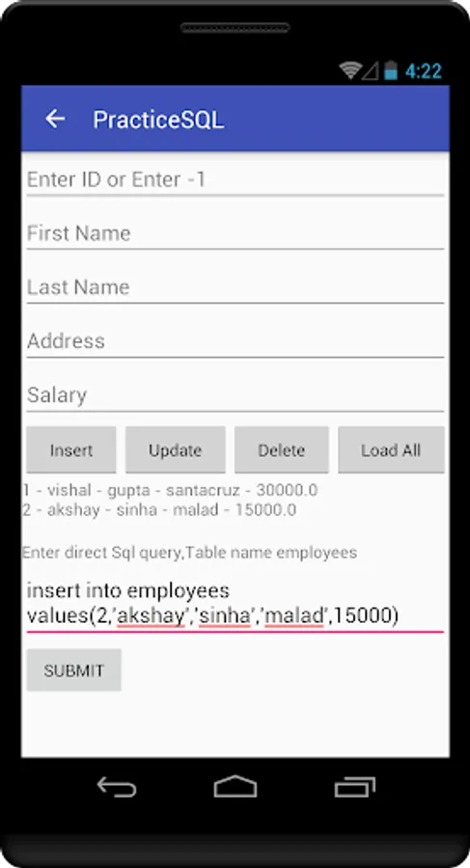
Task: Tap the Wi-Fi status icon
Action: [x=350, y=70]
